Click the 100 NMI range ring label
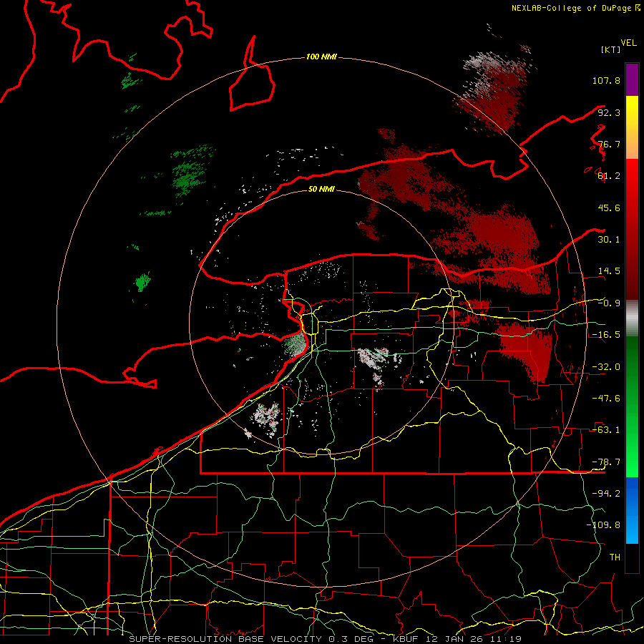 [x=321, y=57]
